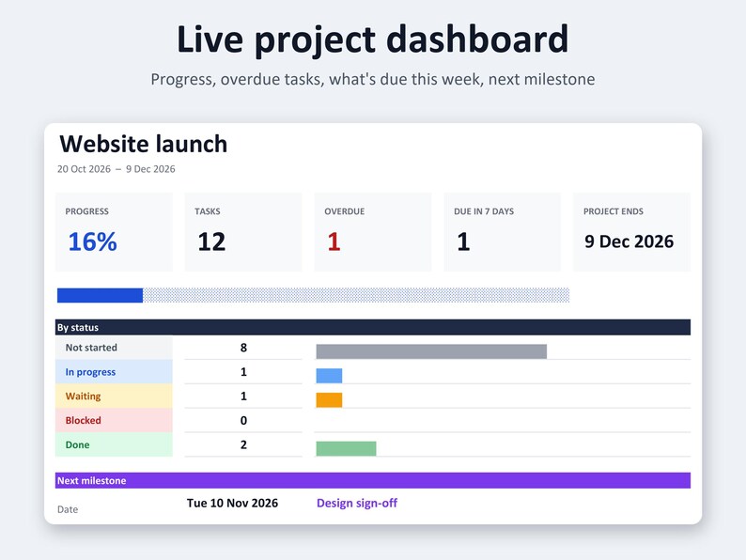Click the In progress count cell
746x560 pixels.
click(243, 372)
